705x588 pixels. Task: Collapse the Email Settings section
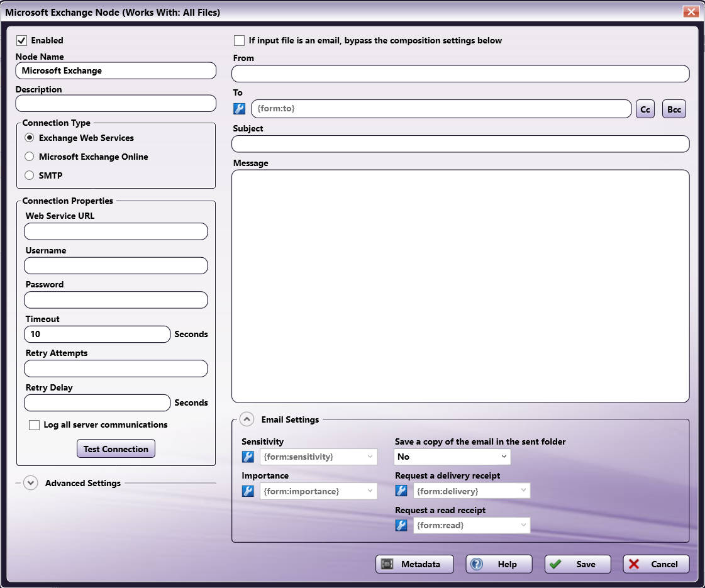247,419
